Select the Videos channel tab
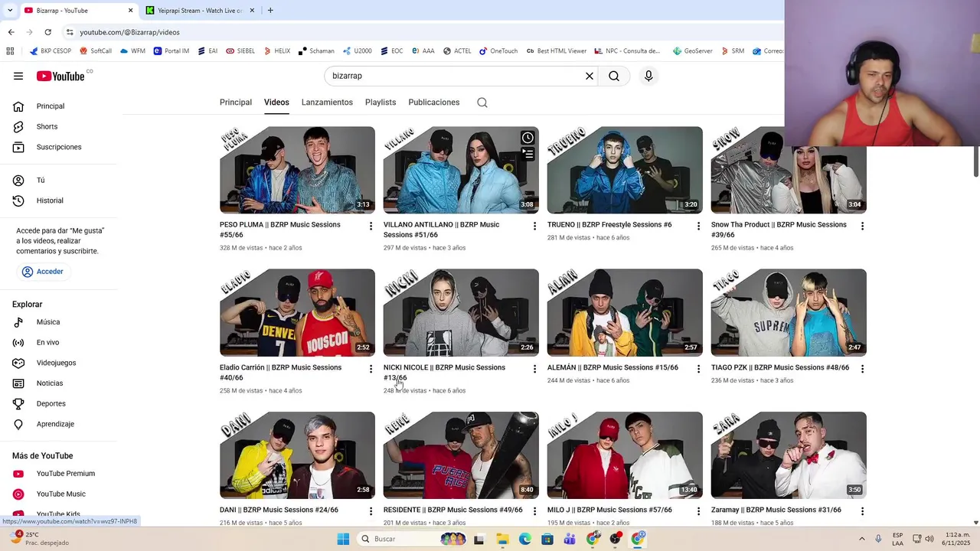 tap(276, 103)
